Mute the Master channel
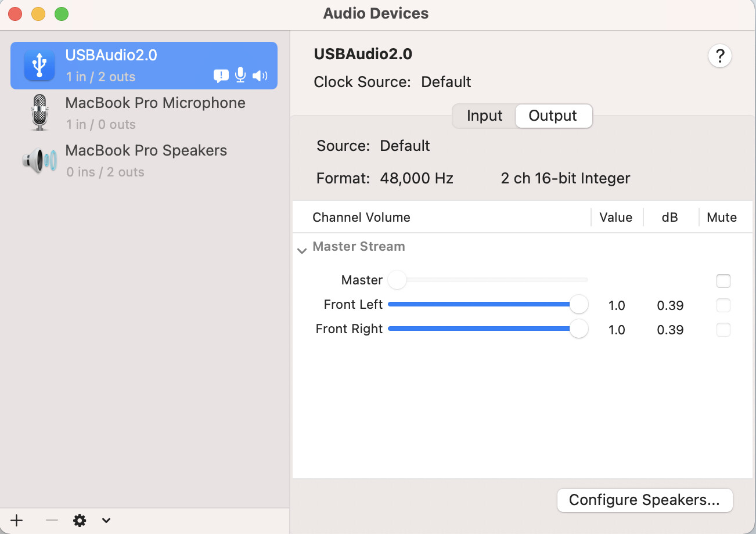756x534 pixels. point(723,280)
